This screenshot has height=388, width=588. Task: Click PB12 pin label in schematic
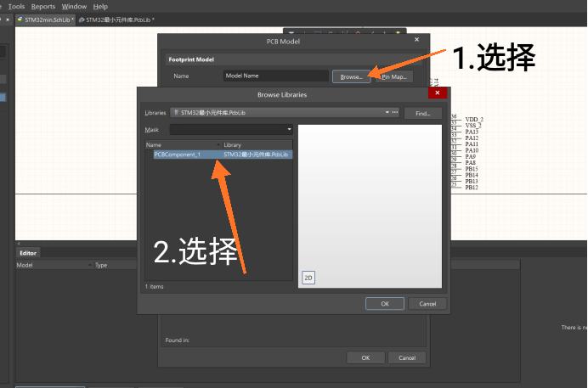tap(472, 188)
